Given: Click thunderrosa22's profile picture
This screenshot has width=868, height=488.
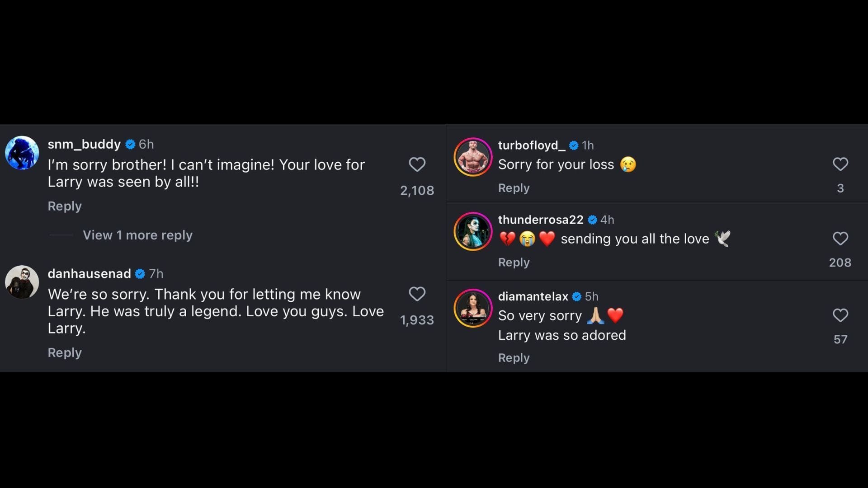Looking at the screenshot, I should point(472,231).
